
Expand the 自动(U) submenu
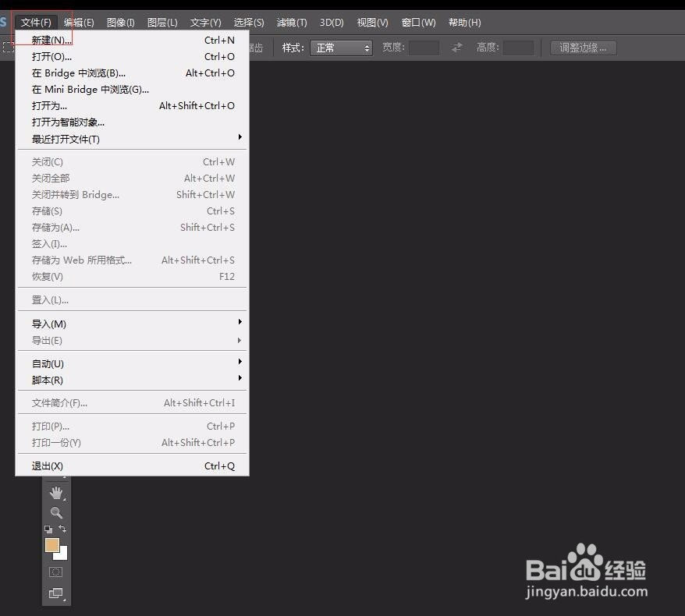(x=133, y=363)
